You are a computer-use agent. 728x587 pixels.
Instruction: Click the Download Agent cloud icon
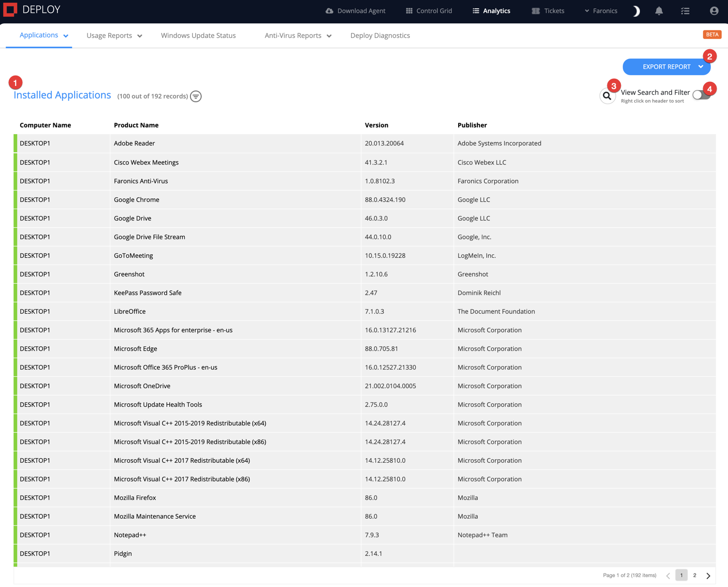pos(329,11)
